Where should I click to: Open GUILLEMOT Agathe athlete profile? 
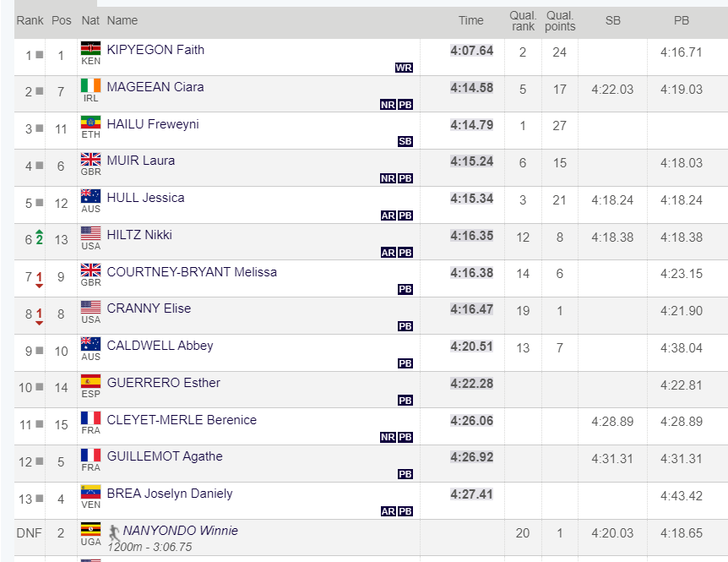click(x=165, y=456)
